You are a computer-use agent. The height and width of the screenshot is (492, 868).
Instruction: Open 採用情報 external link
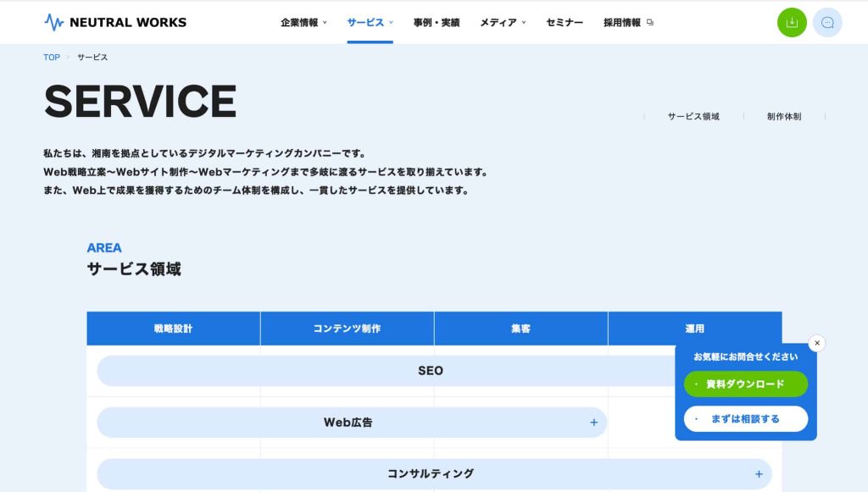click(x=628, y=23)
